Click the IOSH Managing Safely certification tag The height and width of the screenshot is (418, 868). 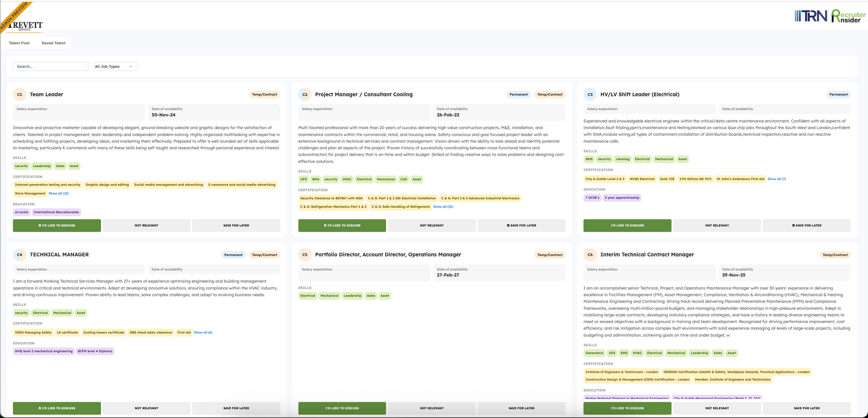pos(33,332)
